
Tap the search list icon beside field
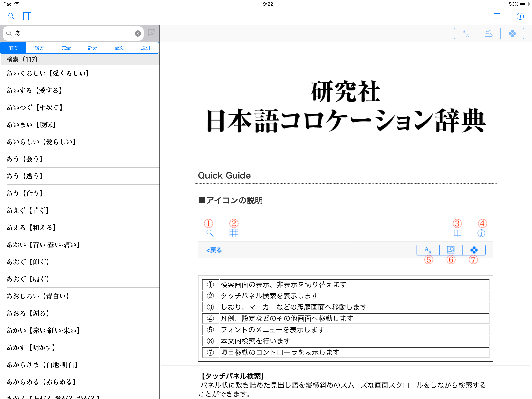pyautogui.click(x=152, y=33)
